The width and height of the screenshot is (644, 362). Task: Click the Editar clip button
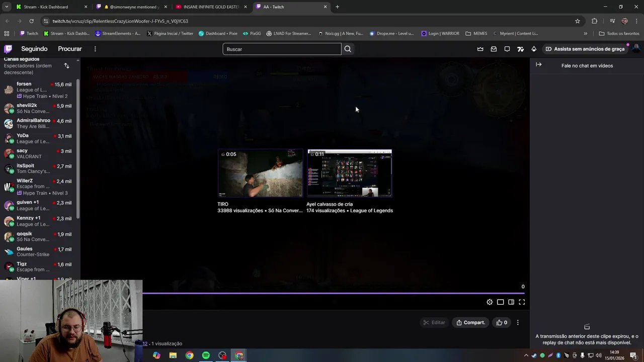coord(434,322)
